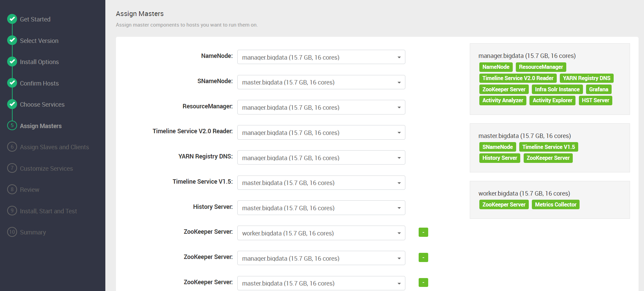
Task: Click the NameNode tag under manager.bigdata
Action: click(496, 67)
